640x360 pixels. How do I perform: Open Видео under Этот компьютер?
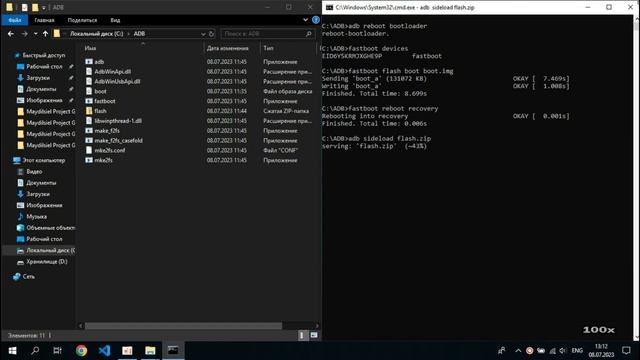click(x=34, y=171)
